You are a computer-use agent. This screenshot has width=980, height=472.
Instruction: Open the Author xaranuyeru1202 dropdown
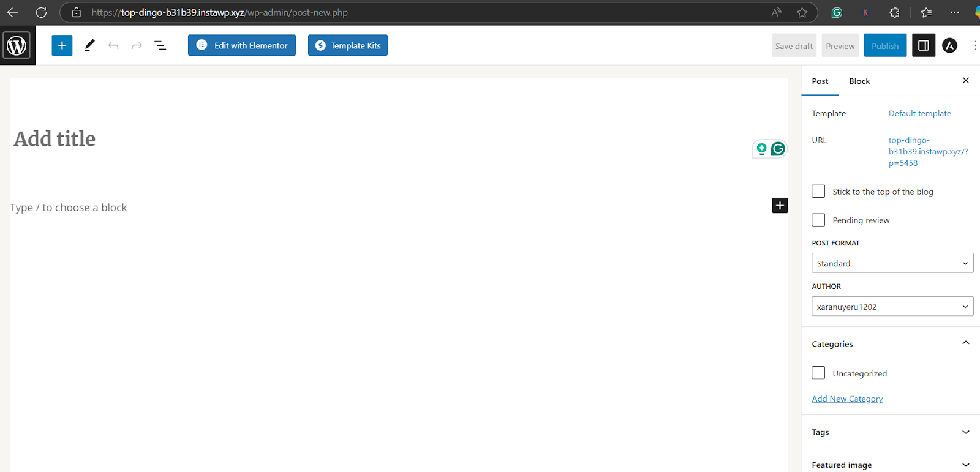click(892, 307)
